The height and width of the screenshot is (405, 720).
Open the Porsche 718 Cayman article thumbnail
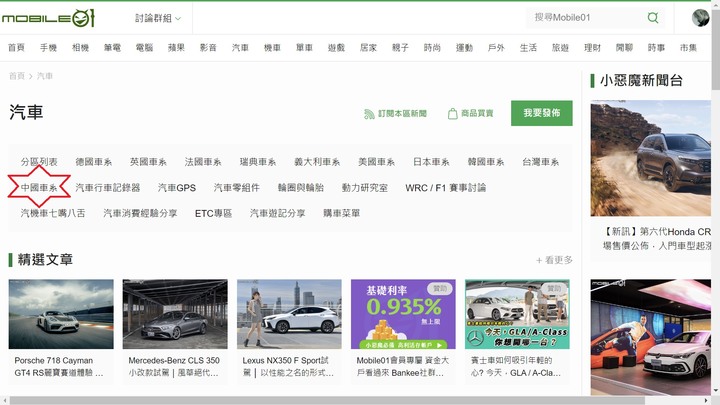click(61, 314)
